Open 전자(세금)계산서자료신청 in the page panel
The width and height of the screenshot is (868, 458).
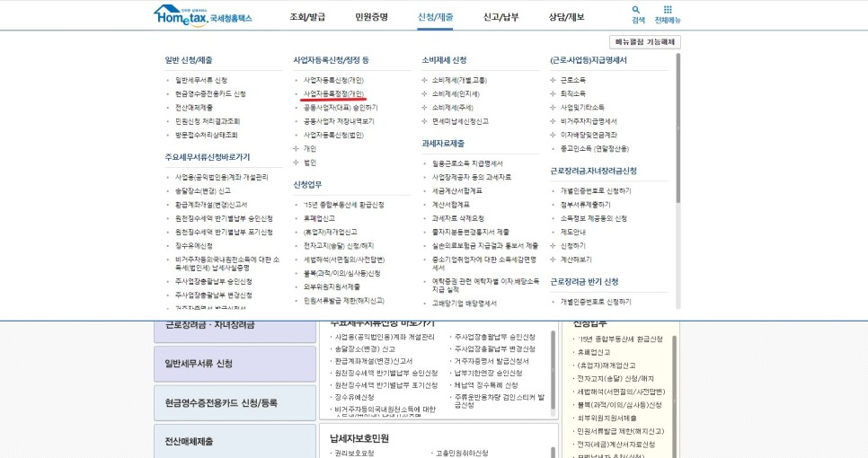point(616,445)
